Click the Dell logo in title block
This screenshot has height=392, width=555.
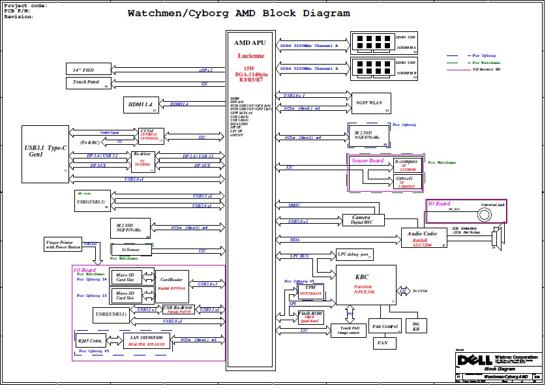click(475, 360)
